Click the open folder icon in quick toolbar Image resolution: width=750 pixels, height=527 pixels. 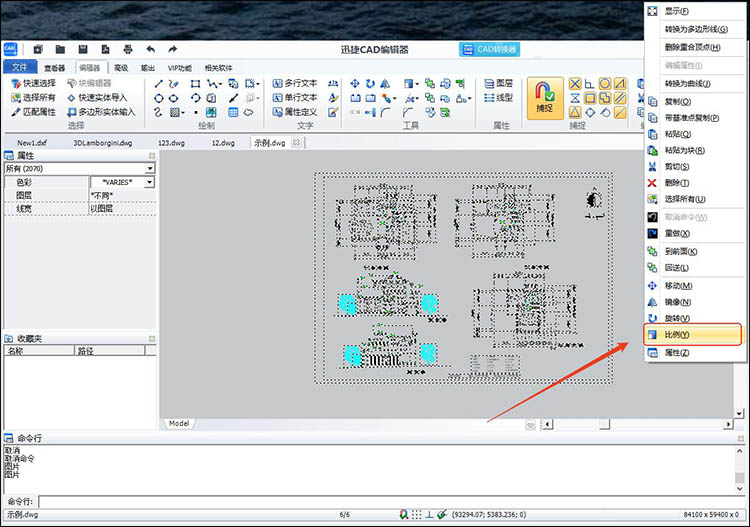click(x=60, y=49)
